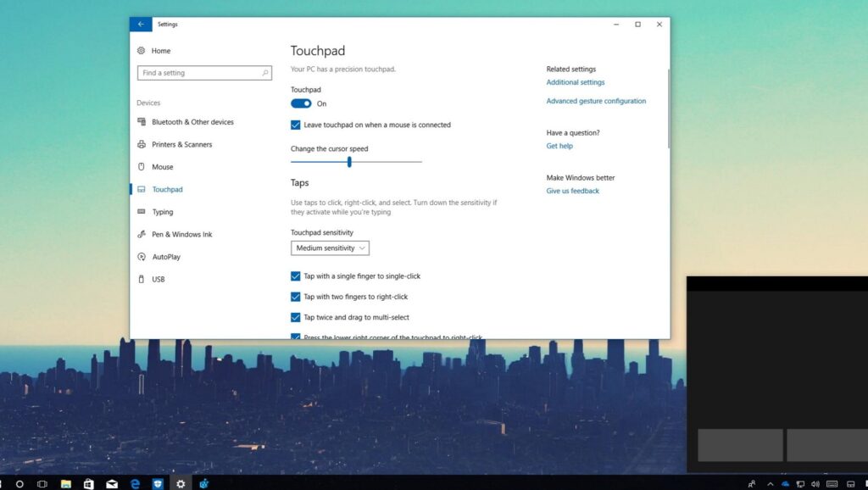This screenshot has width=868, height=490.
Task: Click the back arrow in Settings
Action: pos(140,25)
